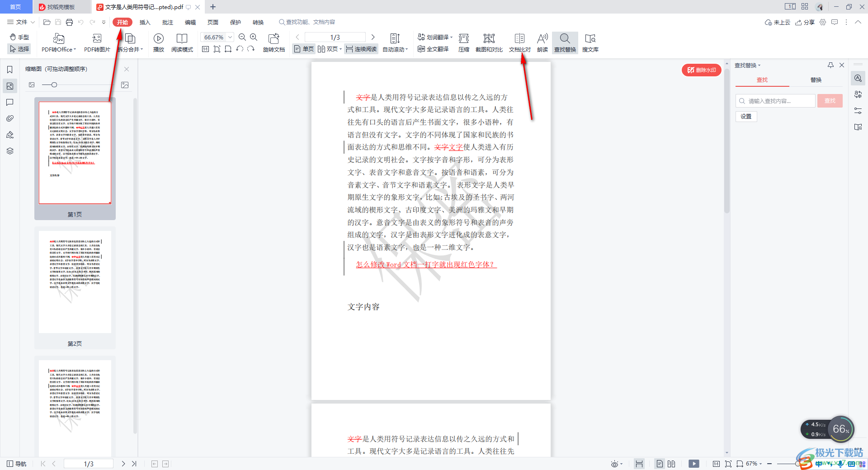Adjust the status bar zoom slider handle
Screen dimensions: 868x470
pyautogui.click(x=798, y=464)
